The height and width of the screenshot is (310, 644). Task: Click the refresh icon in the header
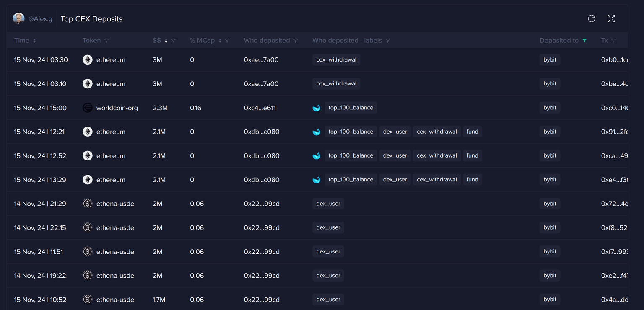[x=592, y=19]
